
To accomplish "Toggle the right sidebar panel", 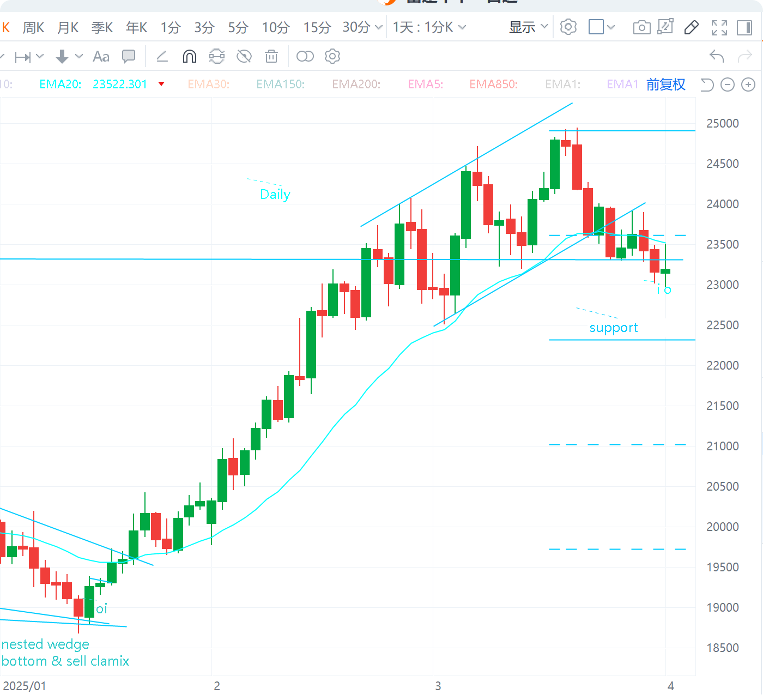I will [744, 27].
